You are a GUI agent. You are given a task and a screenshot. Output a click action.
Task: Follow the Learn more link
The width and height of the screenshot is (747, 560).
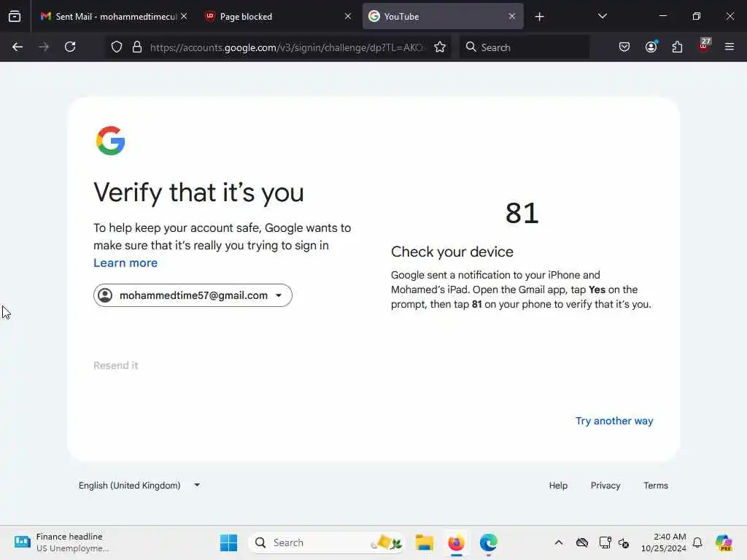click(125, 262)
